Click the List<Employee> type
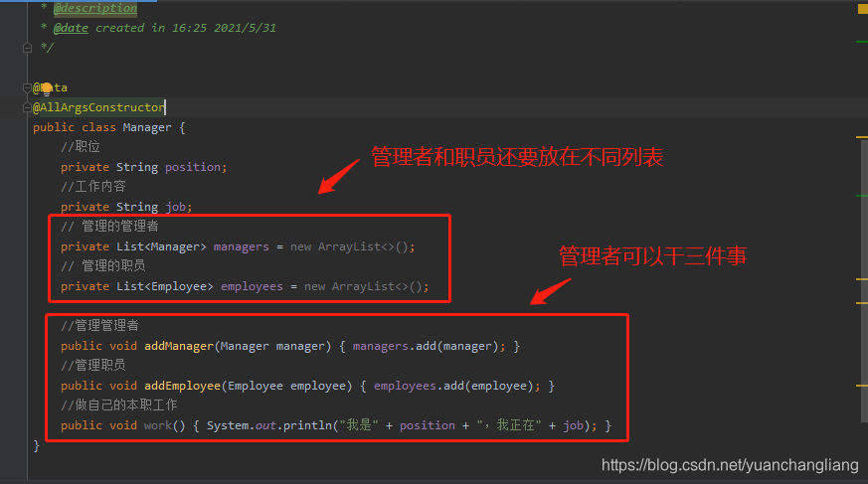Viewport: 868px width, 484px height. click(x=164, y=286)
